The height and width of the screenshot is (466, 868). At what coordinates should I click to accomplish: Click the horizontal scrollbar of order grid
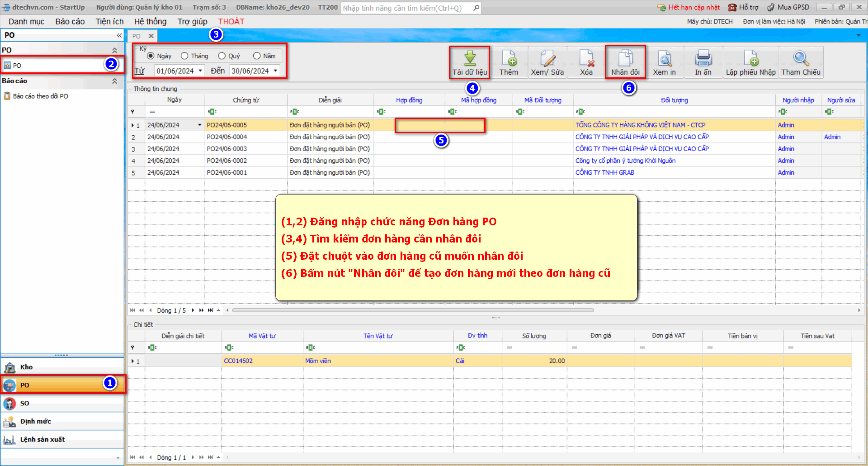tap(412, 310)
